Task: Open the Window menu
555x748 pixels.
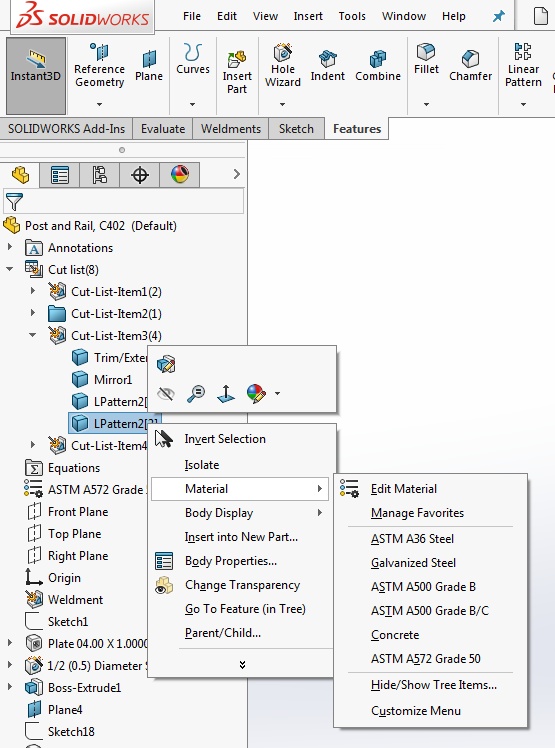Action: coord(404,16)
